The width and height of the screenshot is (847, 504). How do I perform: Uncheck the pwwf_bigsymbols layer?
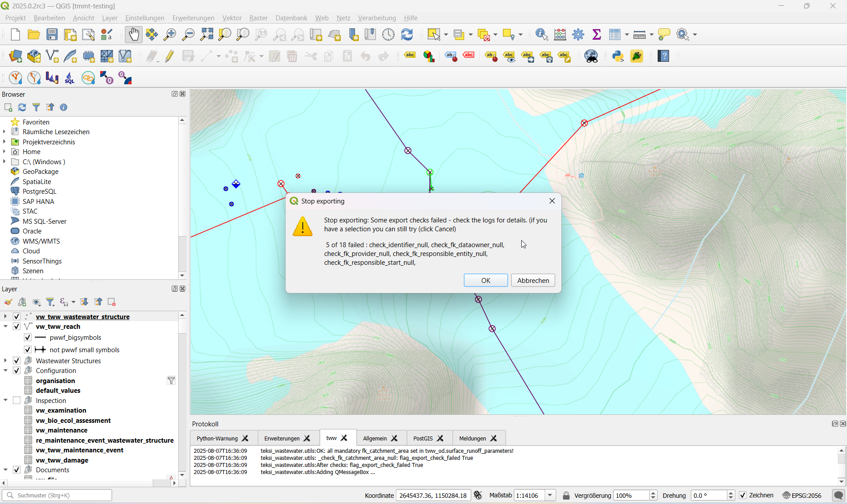click(27, 337)
